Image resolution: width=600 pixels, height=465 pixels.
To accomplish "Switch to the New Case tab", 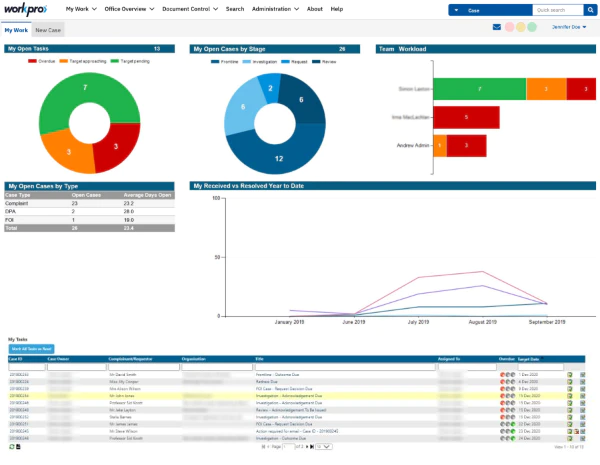I will tap(48, 30).
